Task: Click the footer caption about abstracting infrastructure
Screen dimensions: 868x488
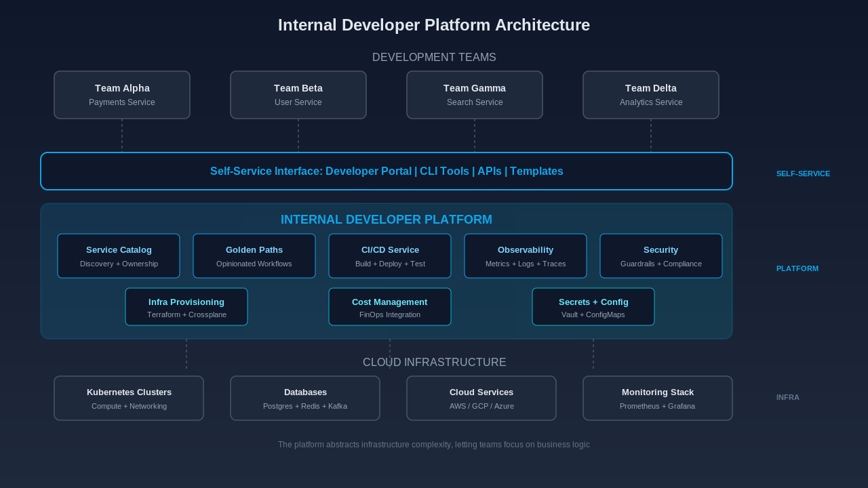Action: (434, 445)
